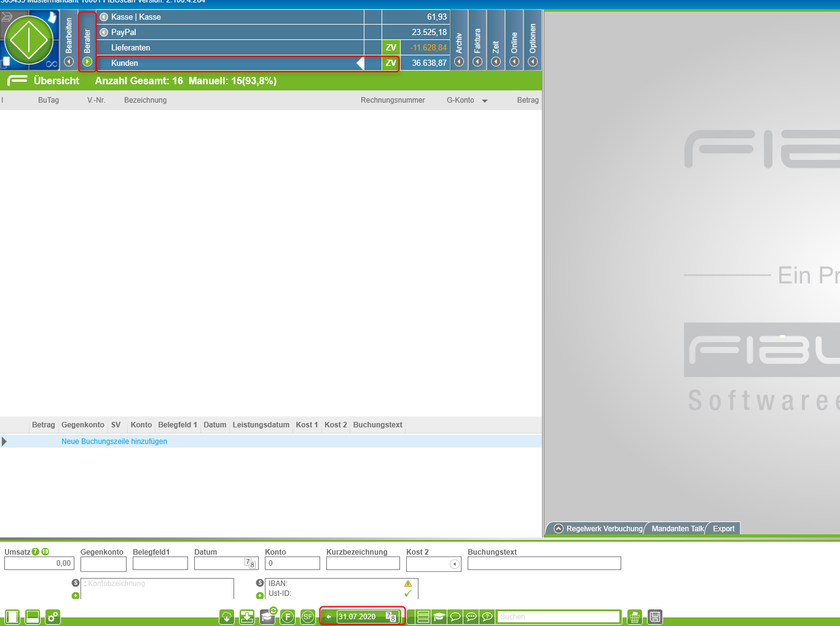The image size is (840, 626).
Task: Sort by the BuTag column header
Action: tap(49, 100)
